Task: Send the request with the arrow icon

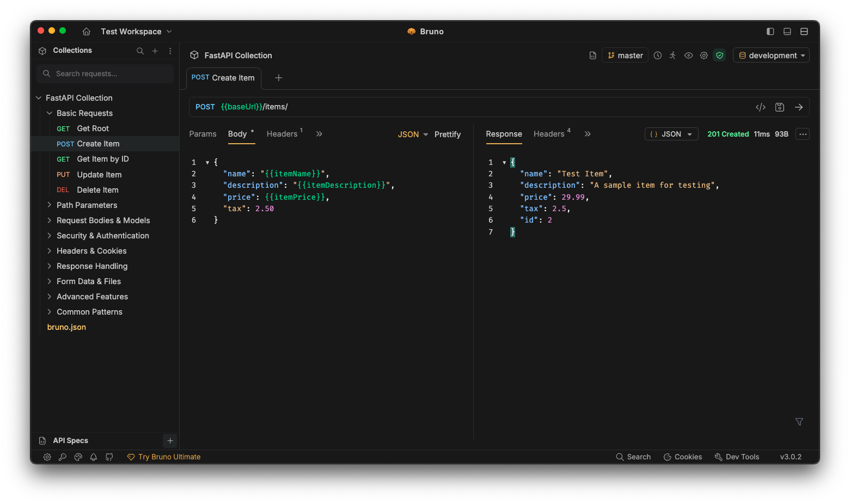Action: click(x=798, y=107)
